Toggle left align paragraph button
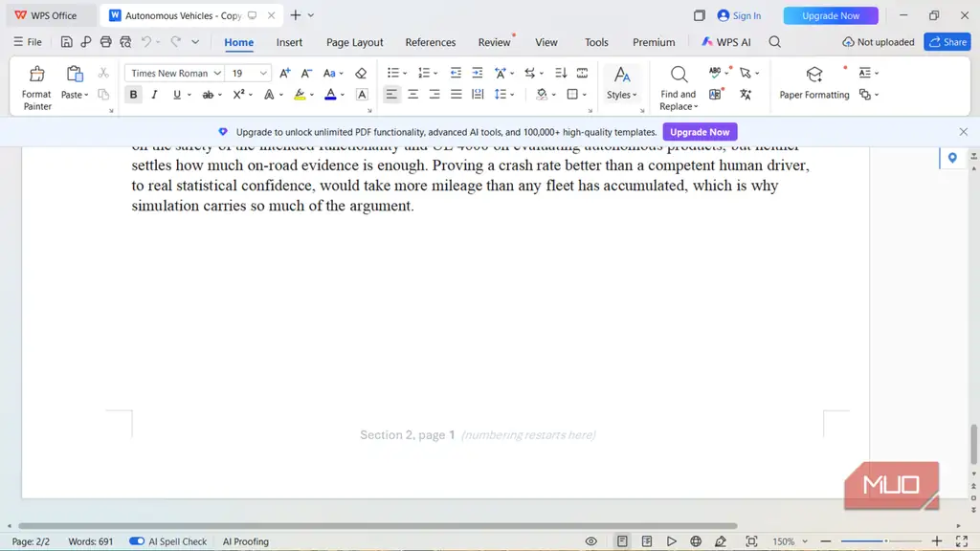980x551 pixels. pyautogui.click(x=391, y=95)
